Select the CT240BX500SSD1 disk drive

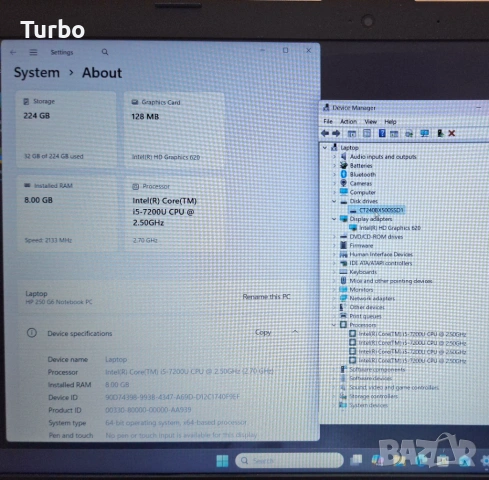(381, 210)
